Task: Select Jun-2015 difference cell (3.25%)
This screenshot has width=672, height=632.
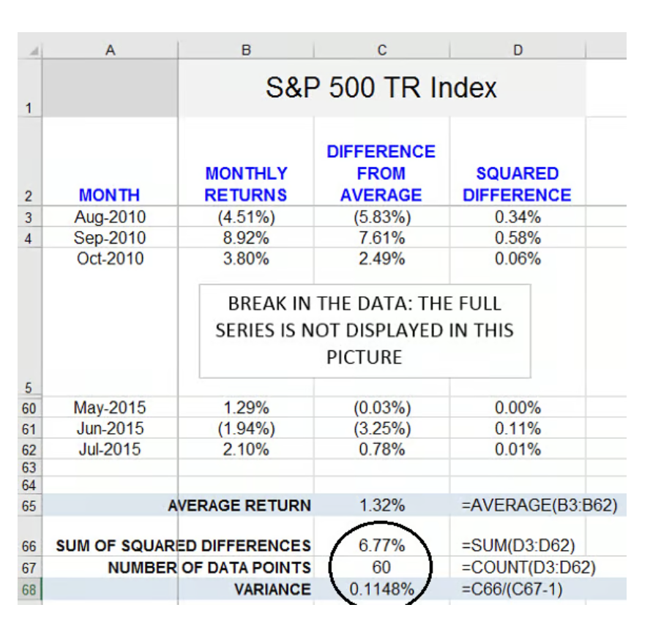Action: pyautogui.click(x=381, y=429)
